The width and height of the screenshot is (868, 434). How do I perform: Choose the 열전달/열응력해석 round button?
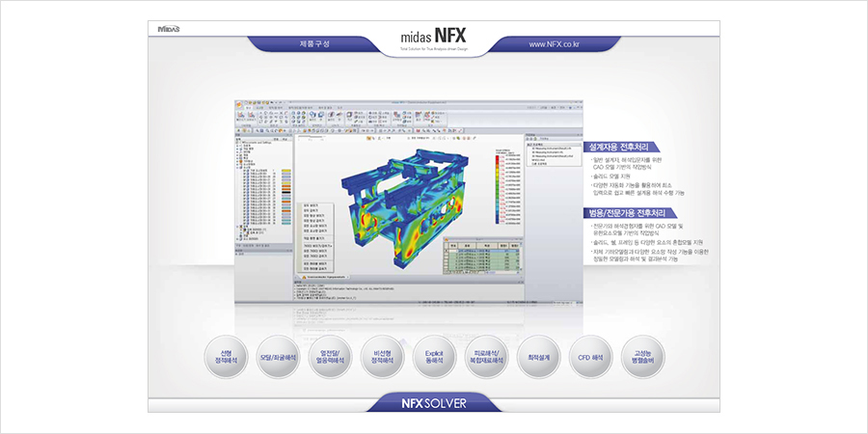(330, 357)
